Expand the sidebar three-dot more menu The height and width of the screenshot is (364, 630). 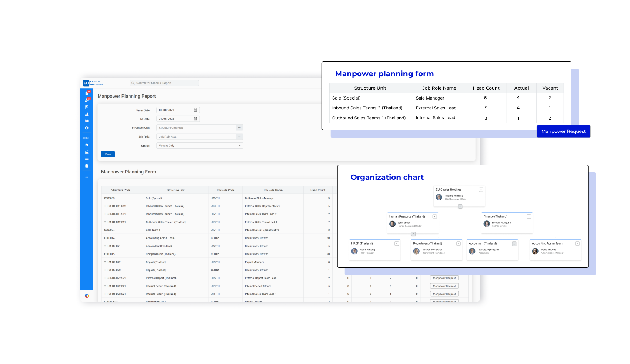pyautogui.click(x=87, y=177)
